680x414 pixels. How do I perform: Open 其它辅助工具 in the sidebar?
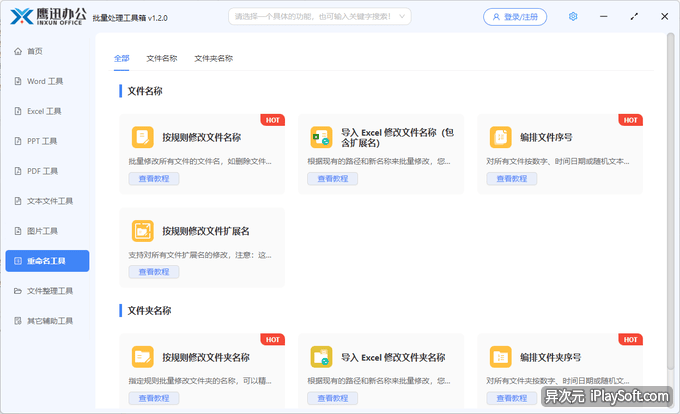tap(47, 320)
